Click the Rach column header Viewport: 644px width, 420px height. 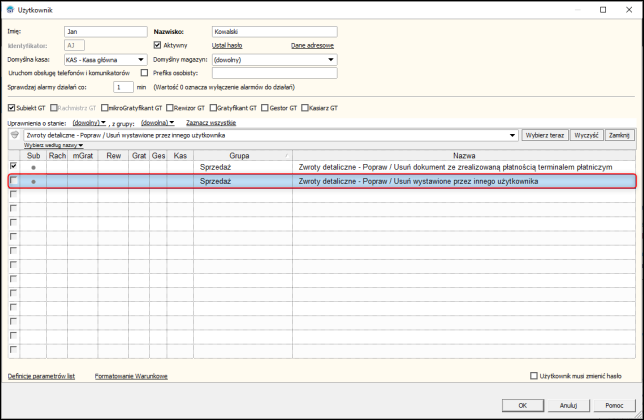pos(57,156)
